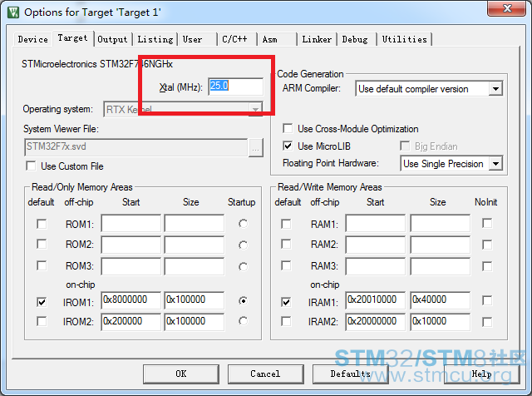The width and height of the screenshot is (532, 396).
Task: Click the IRAM1 Size field 0x40000
Action: [x=441, y=300]
